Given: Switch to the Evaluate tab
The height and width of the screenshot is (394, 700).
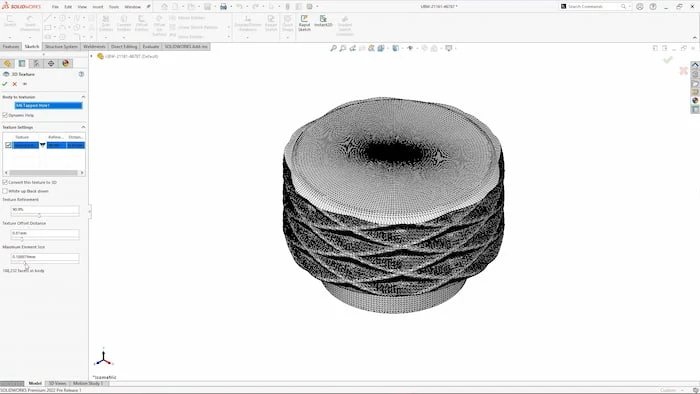Looking at the screenshot, I should coord(150,46).
